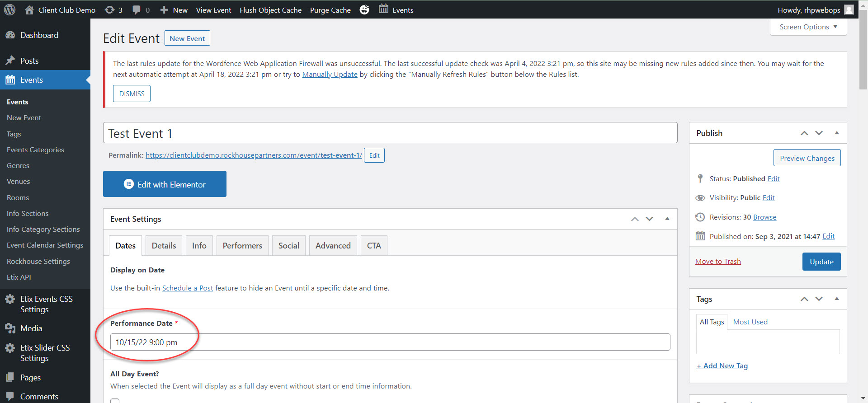Switch to the Performers tab
The width and height of the screenshot is (868, 403).
coord(242,246)
